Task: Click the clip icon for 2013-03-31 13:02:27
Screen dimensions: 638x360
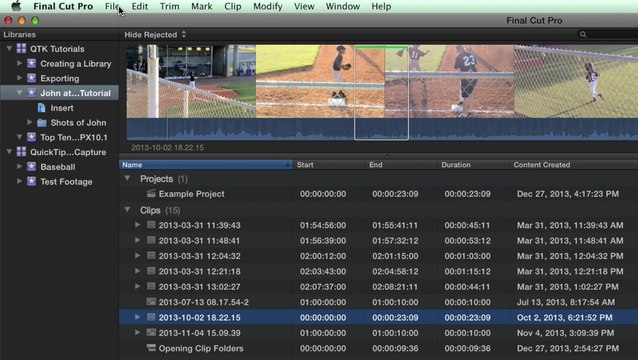Action: click(151, 286)
